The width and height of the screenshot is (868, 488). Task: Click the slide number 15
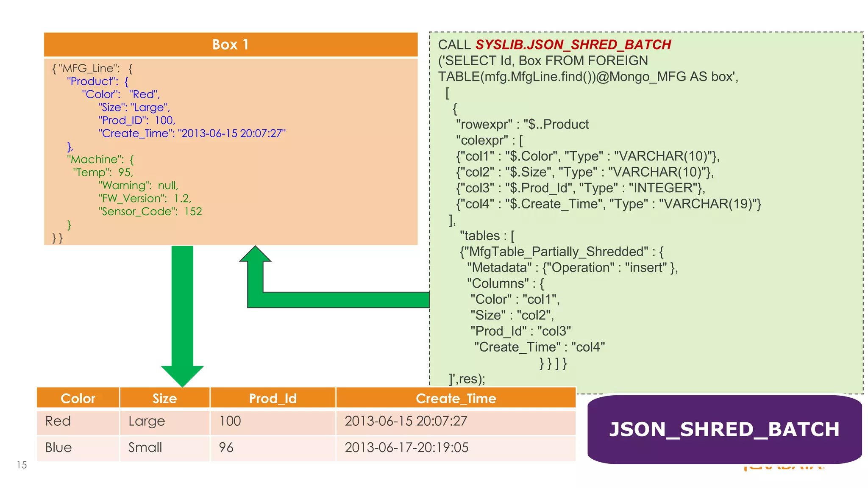tap(22, 465)
